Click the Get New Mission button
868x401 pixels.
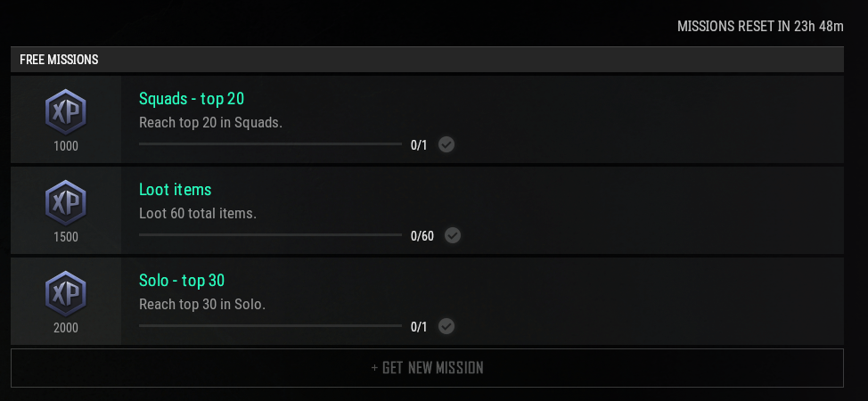(x=427, y=368)
